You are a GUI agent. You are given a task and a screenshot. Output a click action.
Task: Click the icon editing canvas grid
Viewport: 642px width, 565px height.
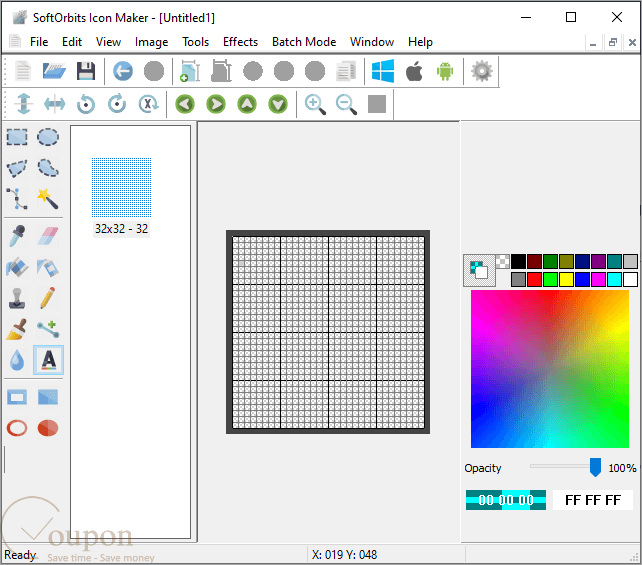[328, 332]
